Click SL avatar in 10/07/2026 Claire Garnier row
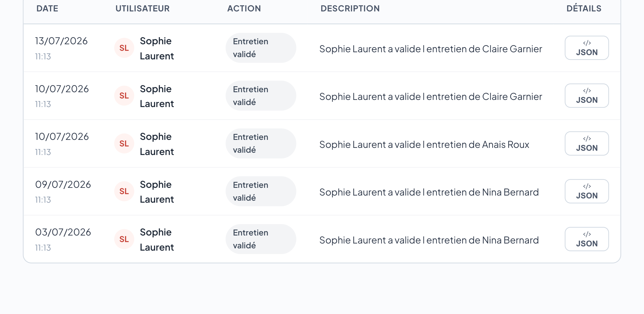 [124, 96]
